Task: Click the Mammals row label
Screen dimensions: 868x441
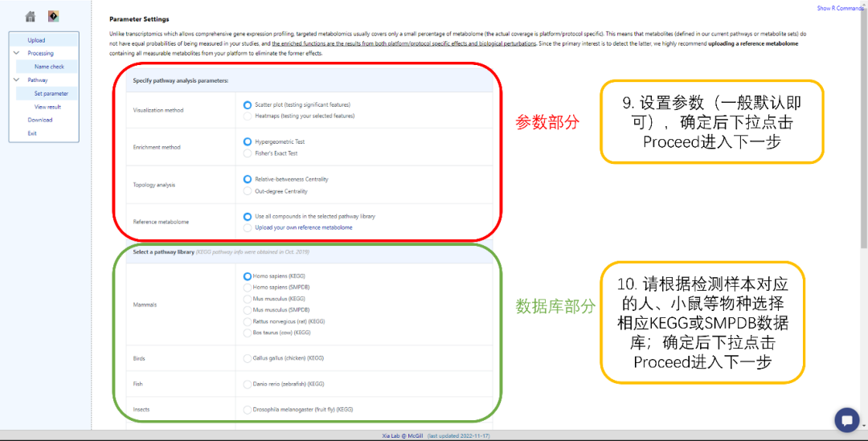Action: pos(145,305)
